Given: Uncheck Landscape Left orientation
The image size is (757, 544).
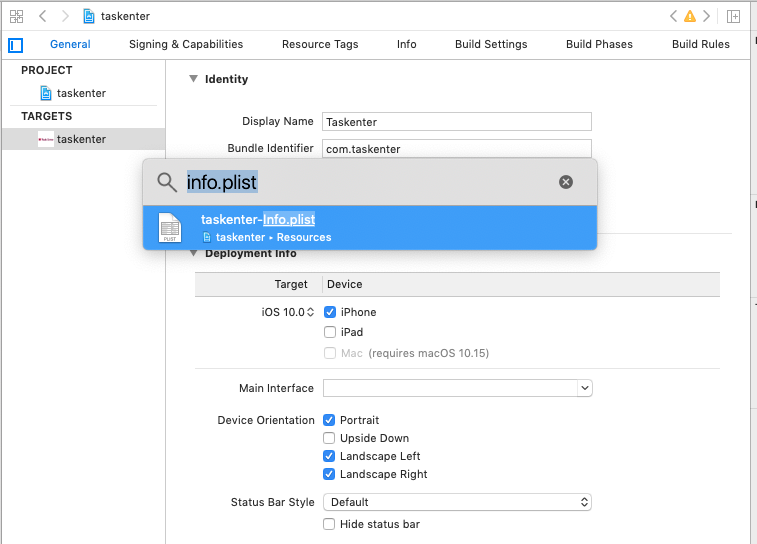Looking at the screenshot, I should coord(329,456).
